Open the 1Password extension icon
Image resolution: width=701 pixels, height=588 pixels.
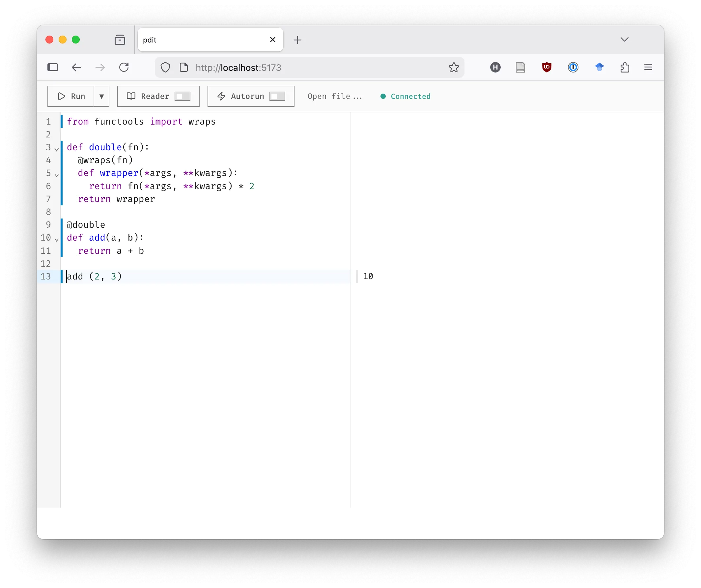(573, 67)
